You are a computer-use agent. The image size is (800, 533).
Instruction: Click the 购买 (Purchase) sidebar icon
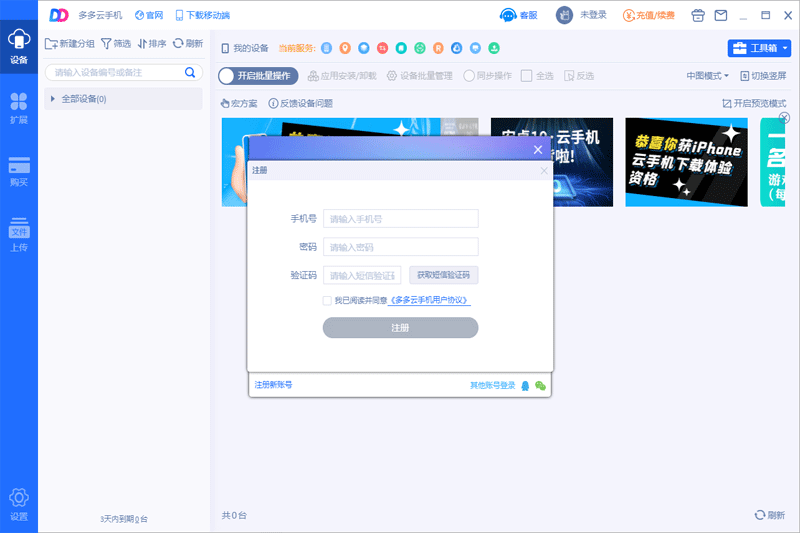tap(19, 170)
